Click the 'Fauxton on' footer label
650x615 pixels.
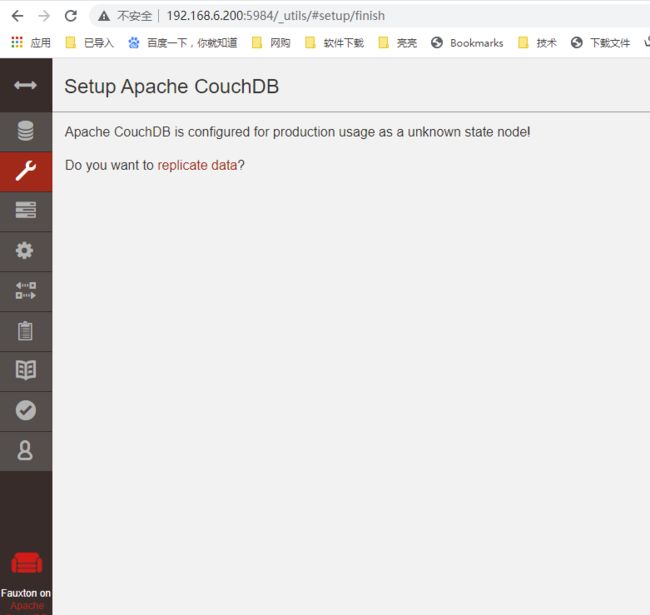(26, 593)
